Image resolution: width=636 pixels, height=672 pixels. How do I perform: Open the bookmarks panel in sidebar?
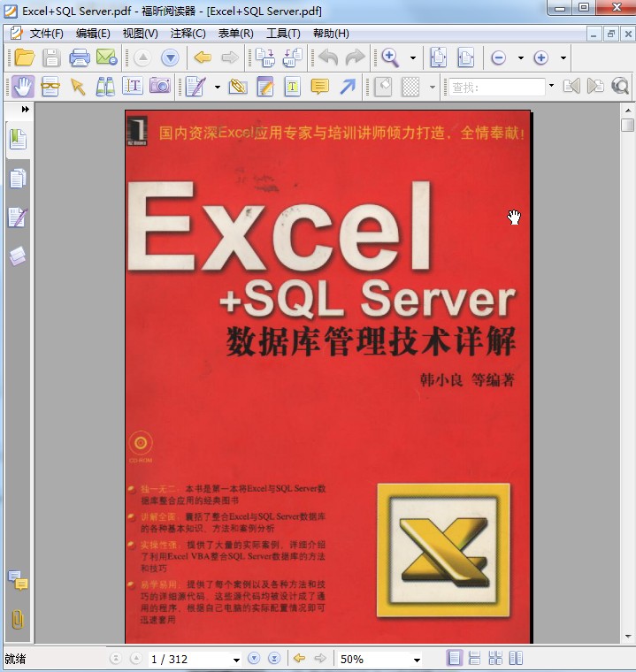(18, 140)
